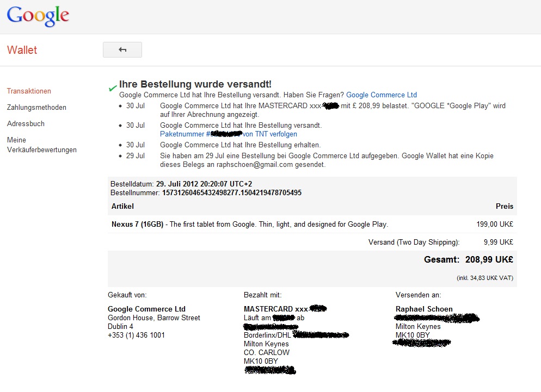The width and height of the screenshot is (541, 392).
Task: Click the 'Dublin 4' address line
Action: tap(120, 326)
